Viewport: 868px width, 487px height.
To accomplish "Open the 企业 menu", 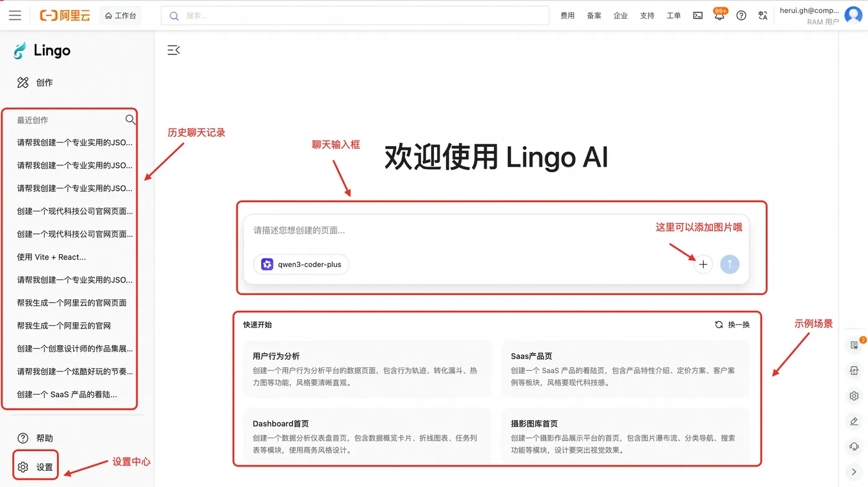I will tap(621, 15).
